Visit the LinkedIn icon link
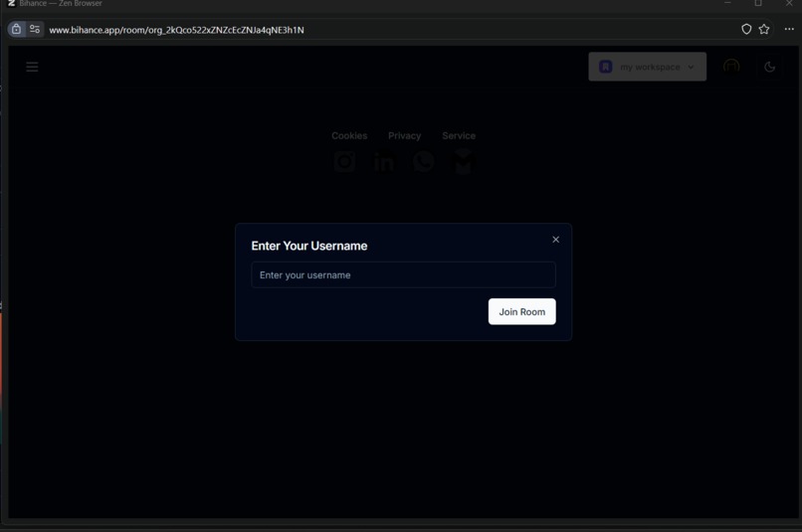Screen dimensions: 802x532 coord(384,162)
